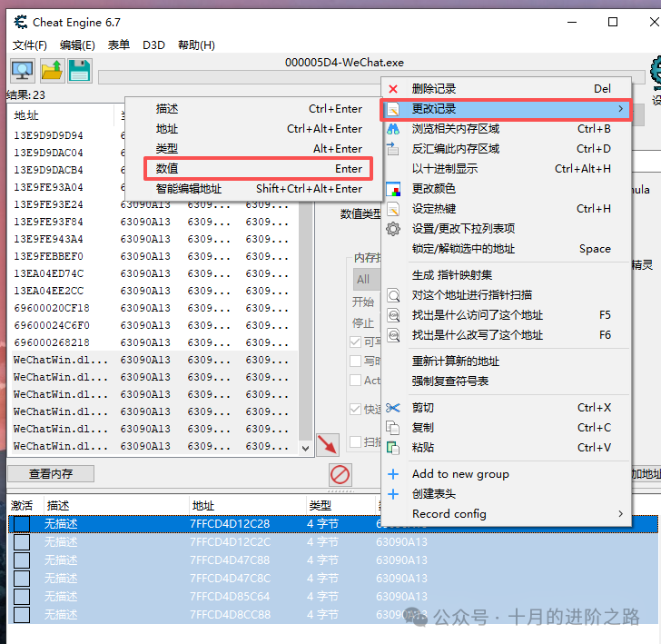The height and width of the screenshot is (644, 661).
Task: Click the plus icon for Add to new group
Action: (393, 474)
